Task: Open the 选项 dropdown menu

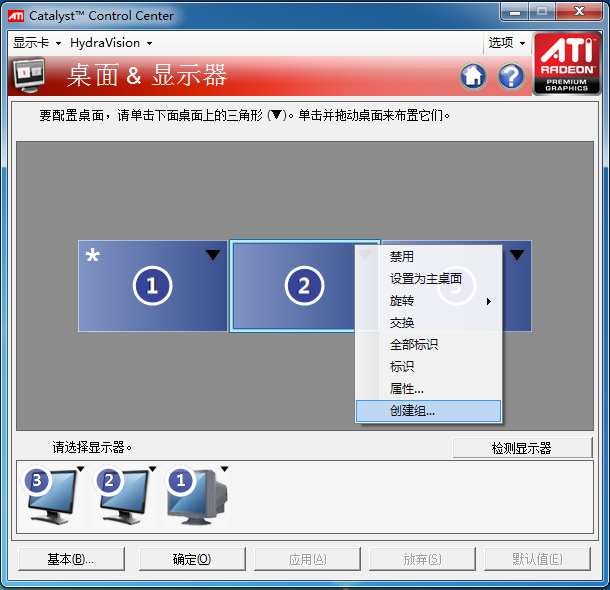Action: [507, 43]
